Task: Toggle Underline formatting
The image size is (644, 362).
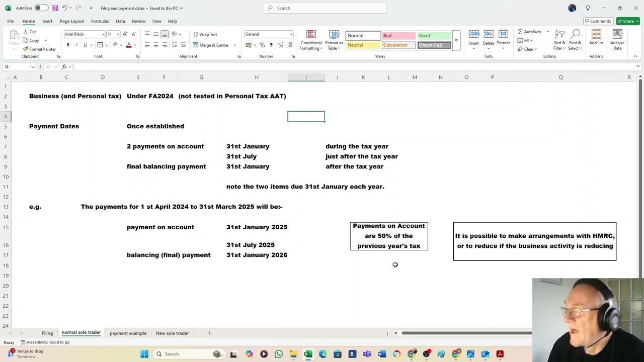Action: tap(85, 45)
